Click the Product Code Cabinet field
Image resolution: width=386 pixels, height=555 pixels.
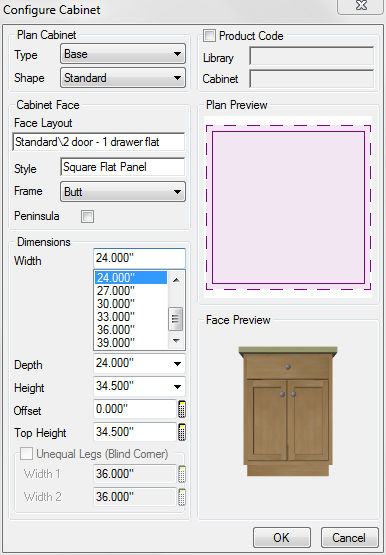[x=312, y=79]
